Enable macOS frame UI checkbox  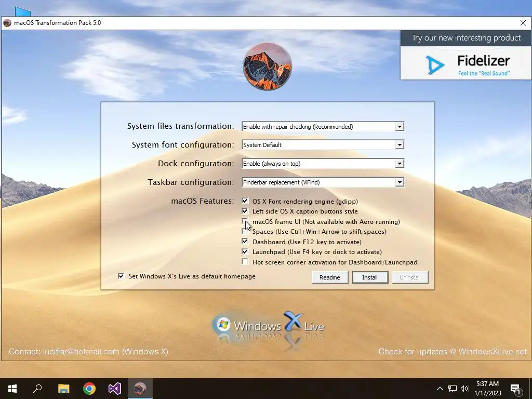pos(245,221)
